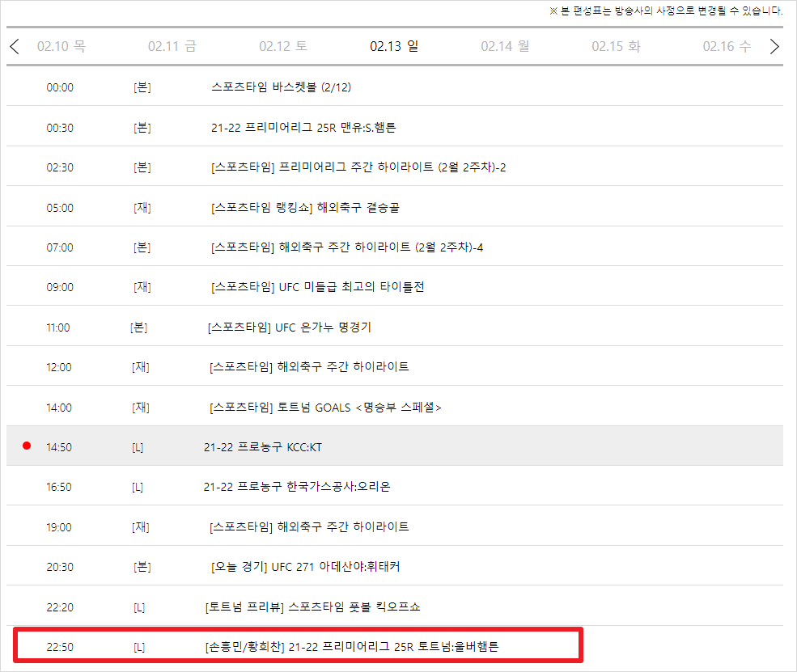Viewport: 797px width, 672px height.
Task: Click the schedule-change notice text at top
Action: pyautogui.click(x=666, y=11)
